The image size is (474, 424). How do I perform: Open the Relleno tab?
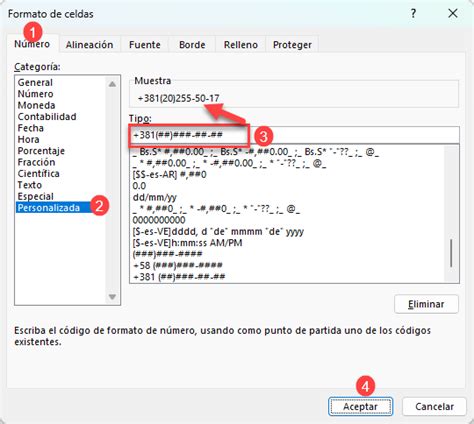click(241, 45)
